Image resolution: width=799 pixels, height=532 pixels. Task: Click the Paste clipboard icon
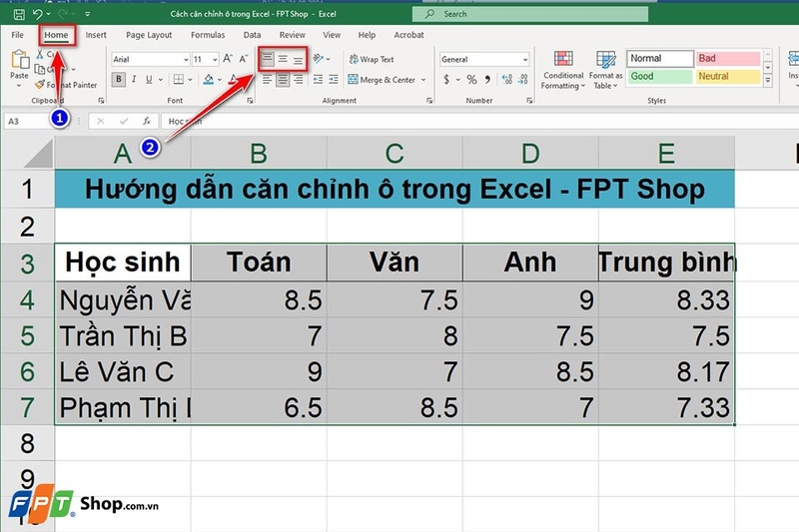[19, 59]
